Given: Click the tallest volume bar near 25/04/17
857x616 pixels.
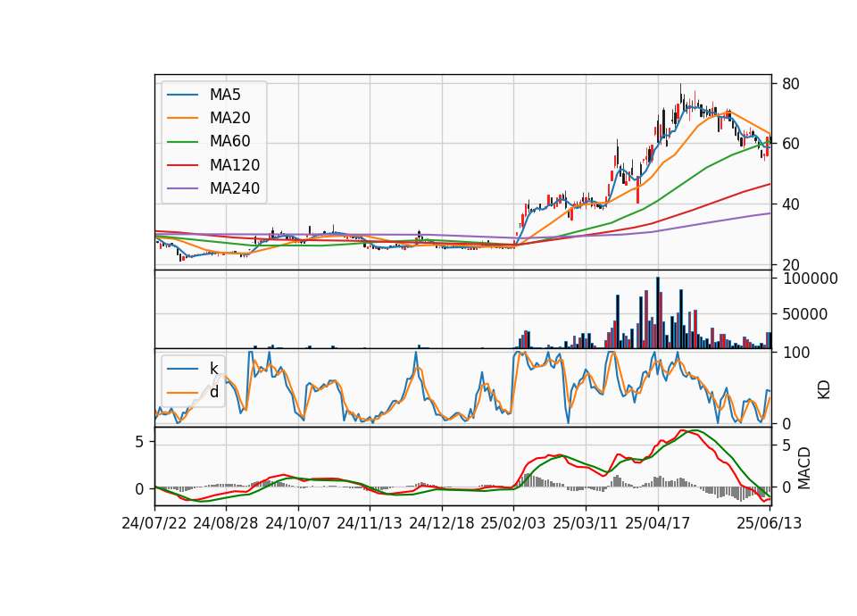Looking at the screenshot, I should [x=658, y=312].
